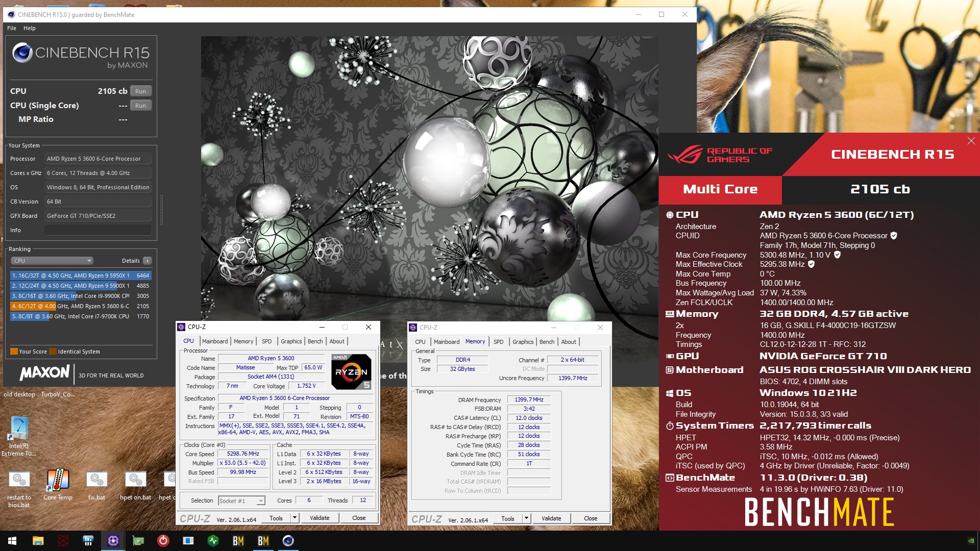Click Core Speed value 5298.76 MHz
This screenshot has width=980, height=551.
click(243, 454)
